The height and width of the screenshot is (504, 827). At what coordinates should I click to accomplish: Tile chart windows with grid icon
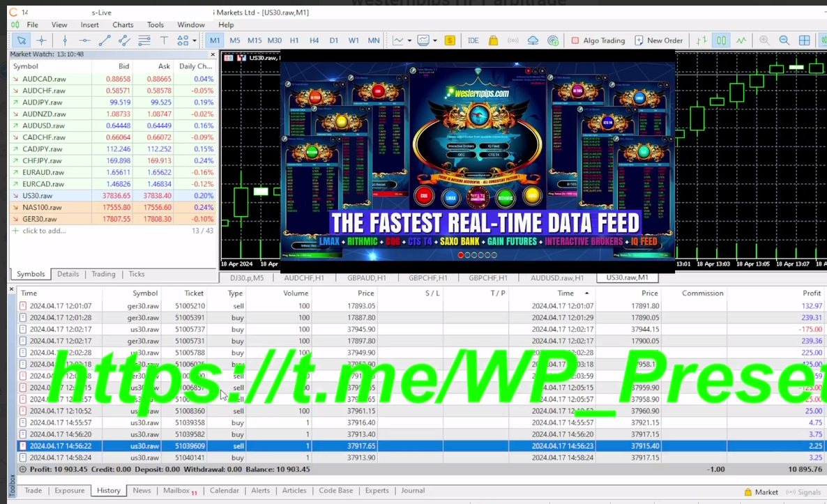tap(804, 40)
